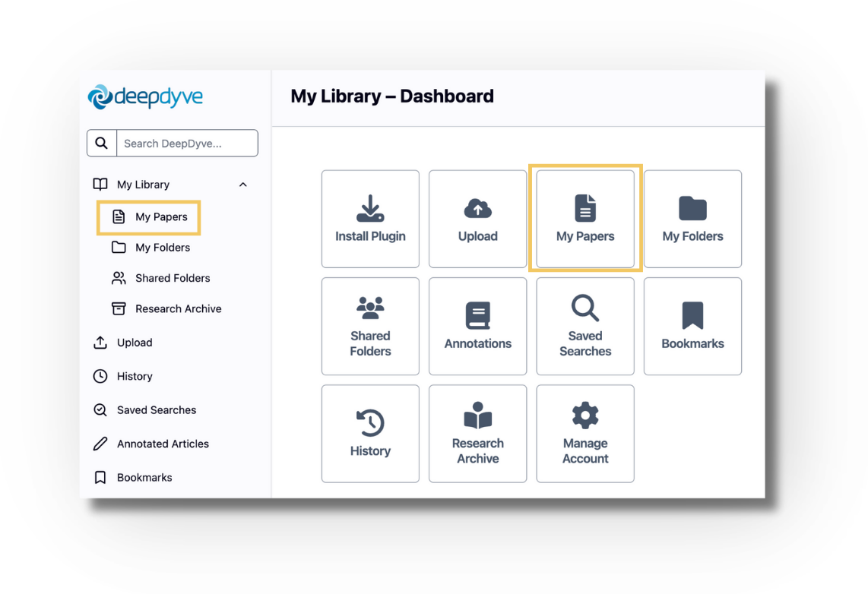Click the History tile rewind-clock icon
The height and width of the screenshot is (594, 868).
coord(370,422)
